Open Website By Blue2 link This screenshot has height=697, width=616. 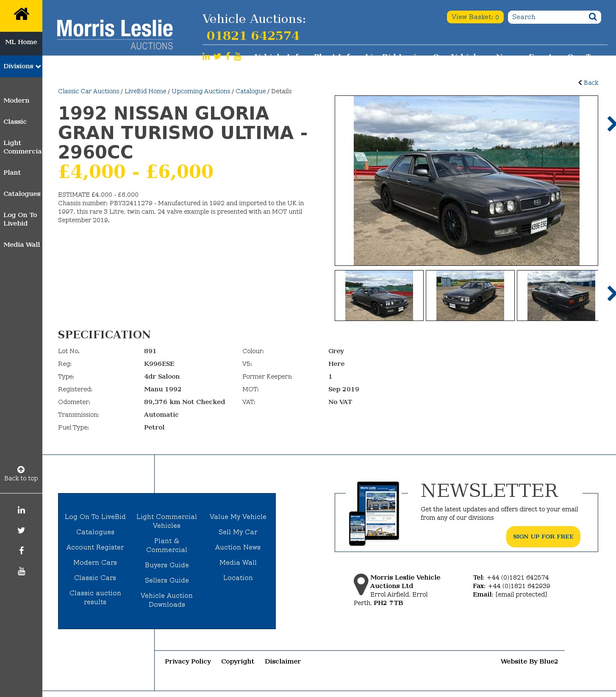pyautogui.click(x=529, y=661)
